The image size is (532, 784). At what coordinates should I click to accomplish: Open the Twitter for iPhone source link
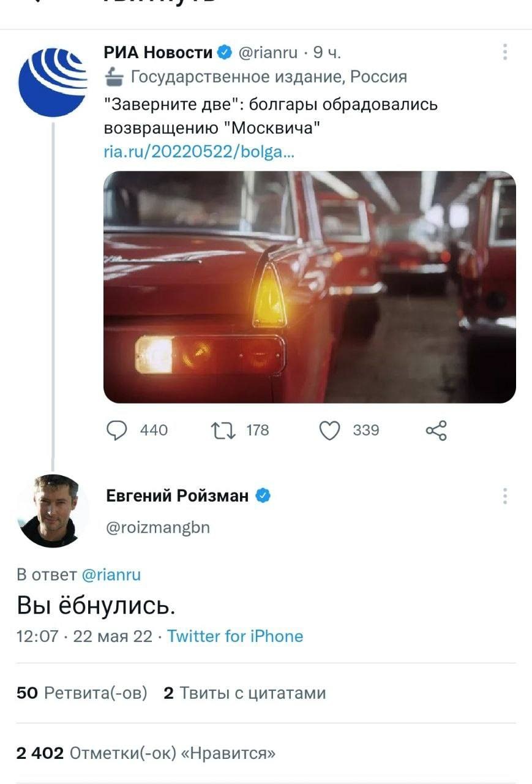235,636
